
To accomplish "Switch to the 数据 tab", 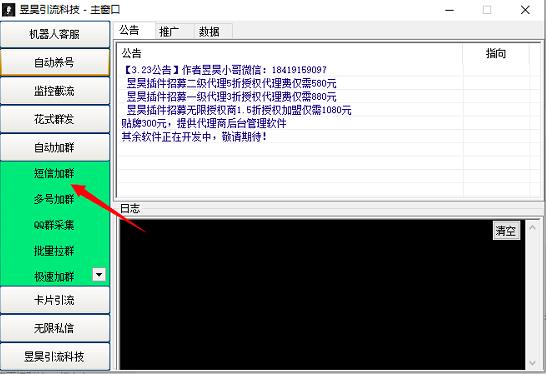I will (x=209, y=31).
